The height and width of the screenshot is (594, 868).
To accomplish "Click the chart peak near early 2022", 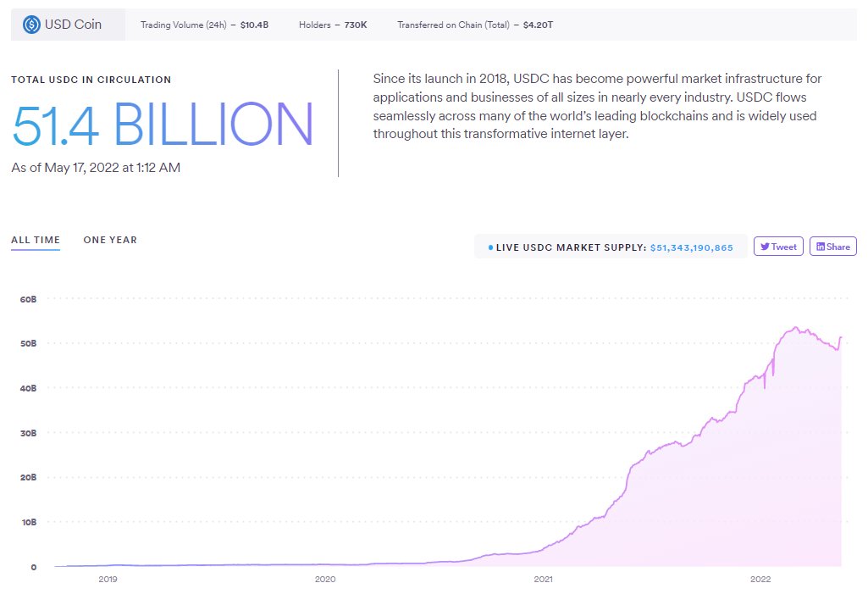I will click(796, 327).
